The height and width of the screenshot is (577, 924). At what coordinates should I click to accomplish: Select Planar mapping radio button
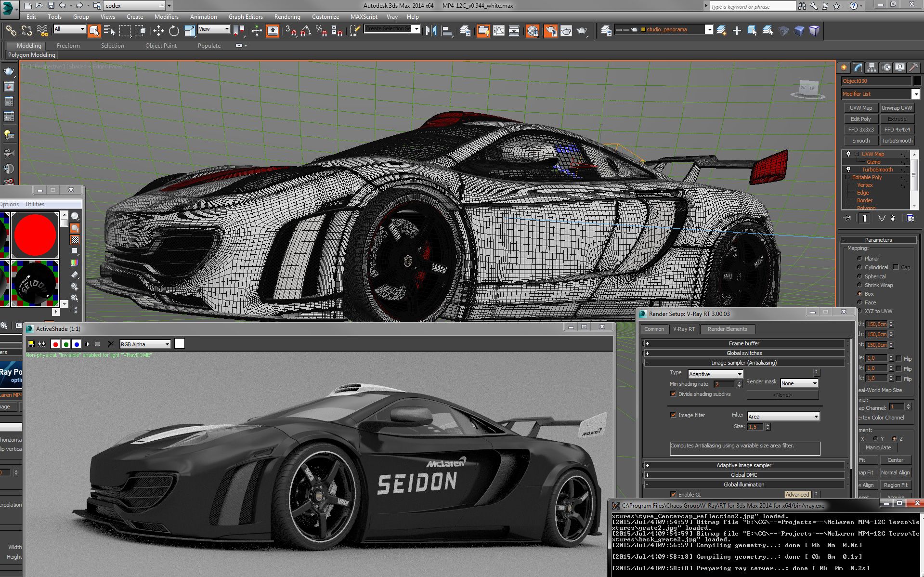(x=859, y=259)
